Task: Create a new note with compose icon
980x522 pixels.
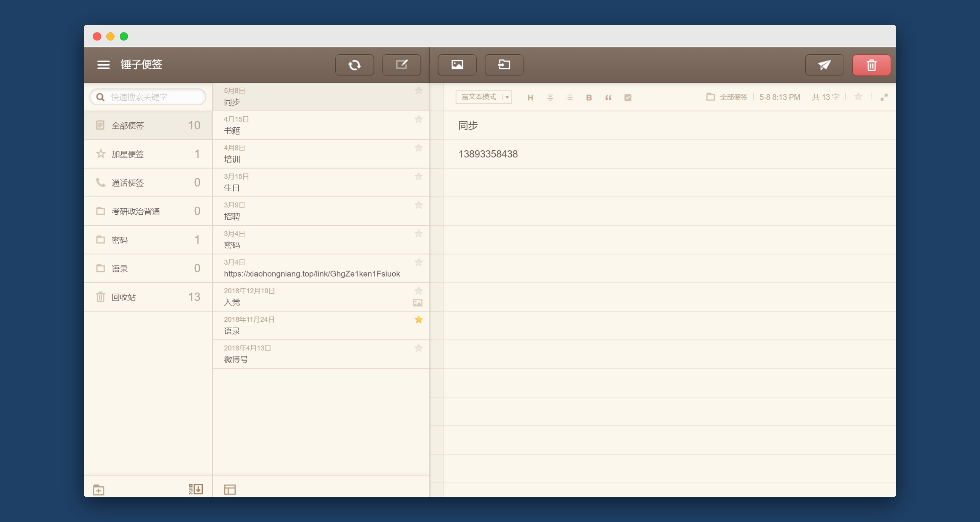Action: click(401, 65)
